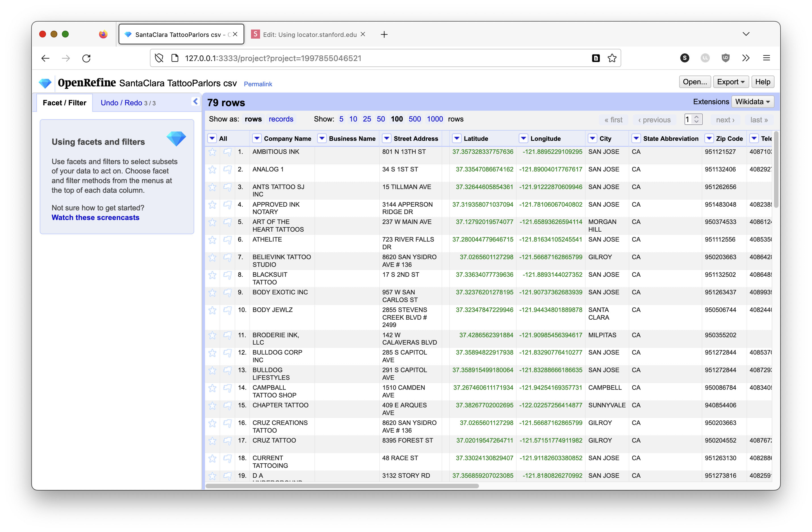The image size is (812, 532).
Task: Click the page number input field
Action: click(x=689, y=120)
